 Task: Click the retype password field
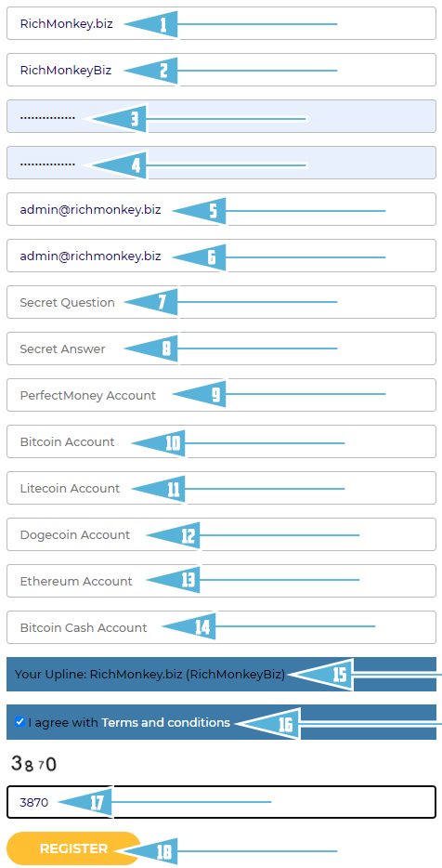tap(221, 163)
